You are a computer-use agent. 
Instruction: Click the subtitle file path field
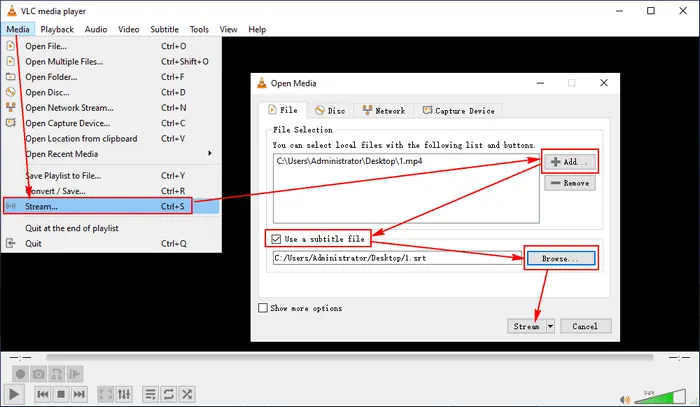coord(397,258)
